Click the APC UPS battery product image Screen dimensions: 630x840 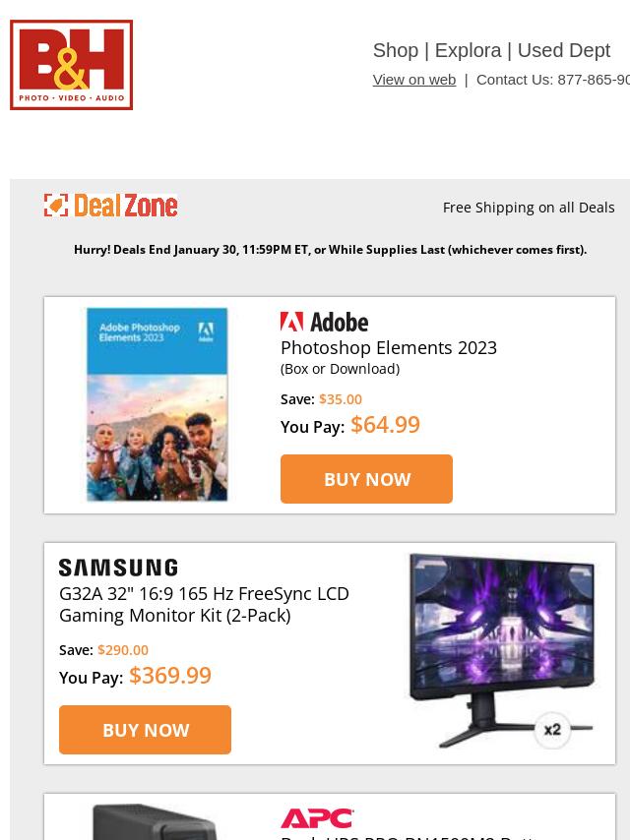click(x=155, y=821)
